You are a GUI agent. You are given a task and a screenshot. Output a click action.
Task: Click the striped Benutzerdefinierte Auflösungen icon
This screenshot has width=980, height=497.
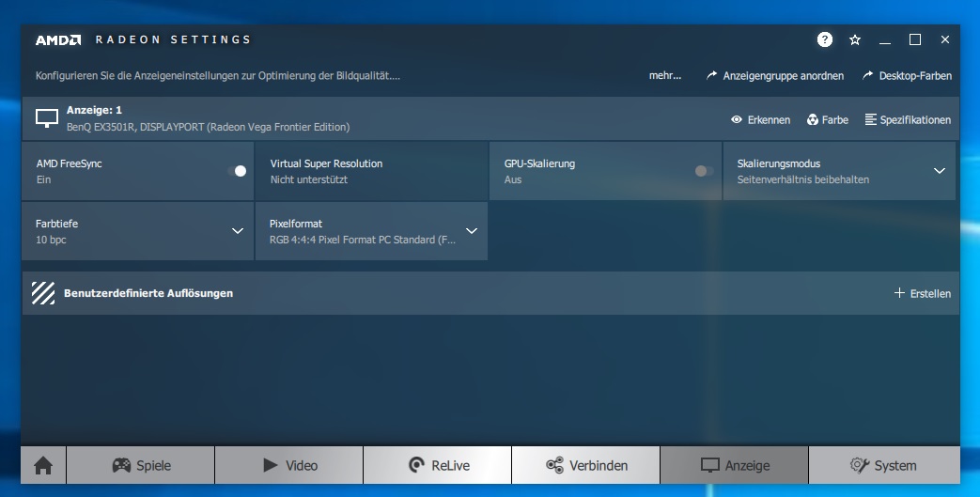tap(43, 292)
